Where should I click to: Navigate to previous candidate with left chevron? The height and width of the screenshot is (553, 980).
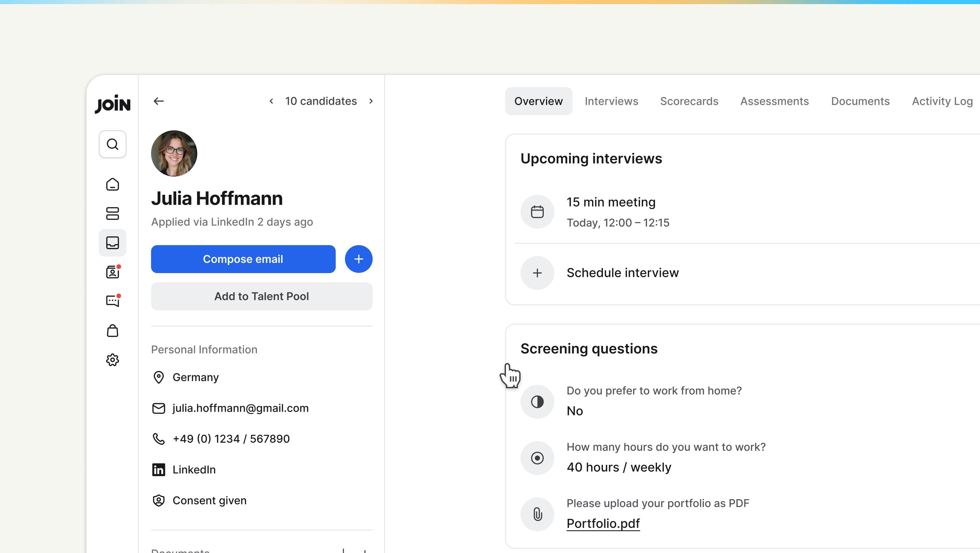(x=271, y=101)
